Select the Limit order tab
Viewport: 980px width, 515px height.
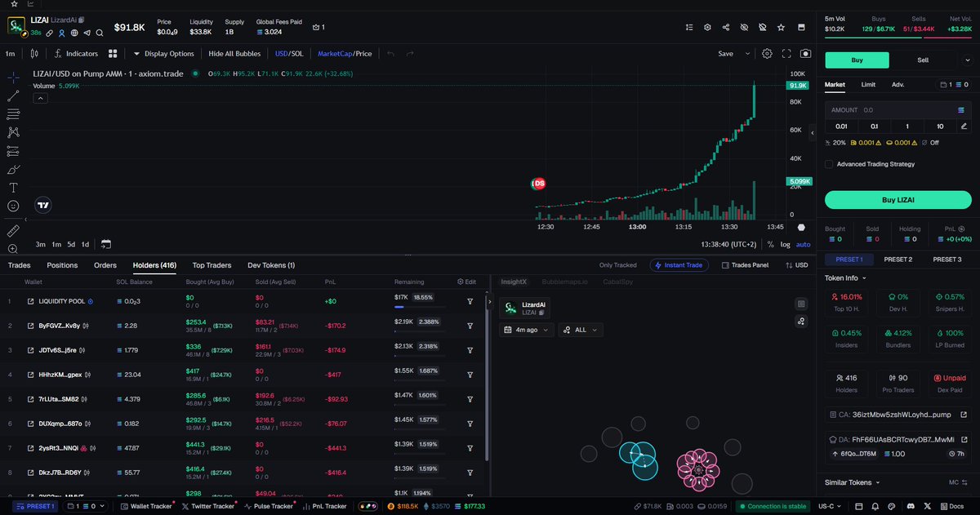[x=868, y=84]
